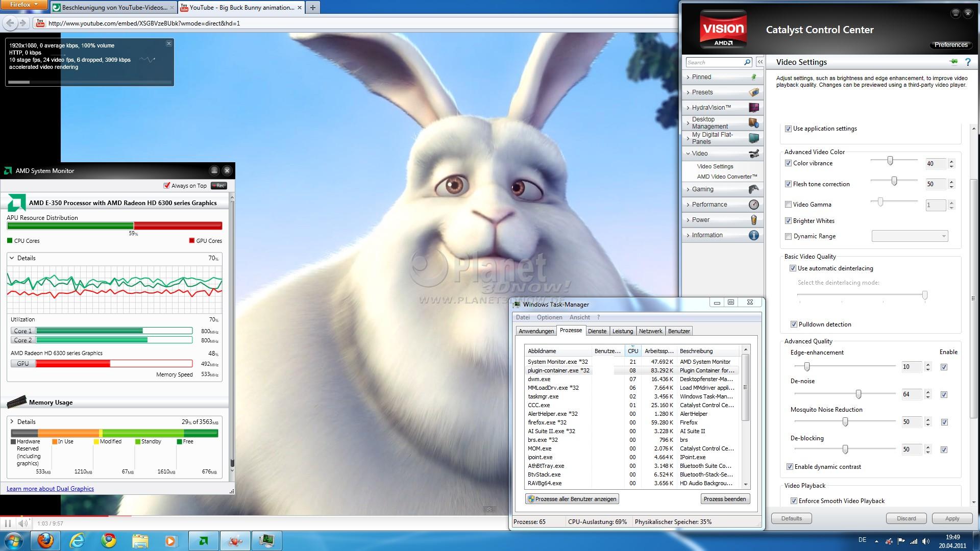Click Prozesse aller Benutzer anzeigen

pos(572,499)
